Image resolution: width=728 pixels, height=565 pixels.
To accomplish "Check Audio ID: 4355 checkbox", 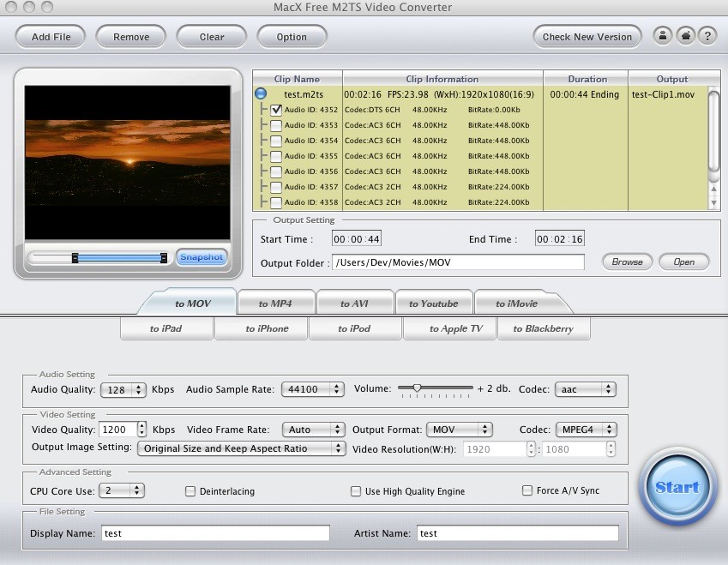I will 276,156.
